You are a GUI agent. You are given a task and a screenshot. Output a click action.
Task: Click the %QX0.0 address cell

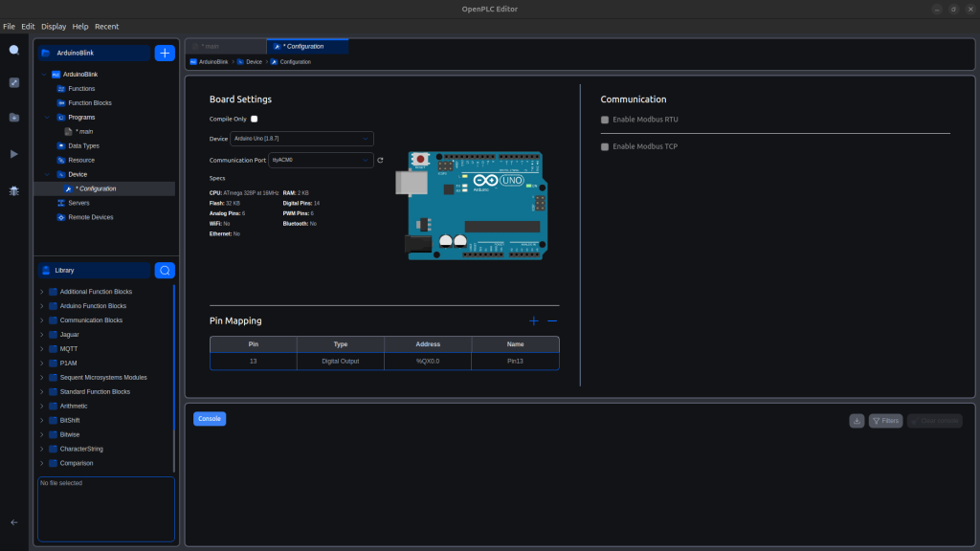pos(428,362)
